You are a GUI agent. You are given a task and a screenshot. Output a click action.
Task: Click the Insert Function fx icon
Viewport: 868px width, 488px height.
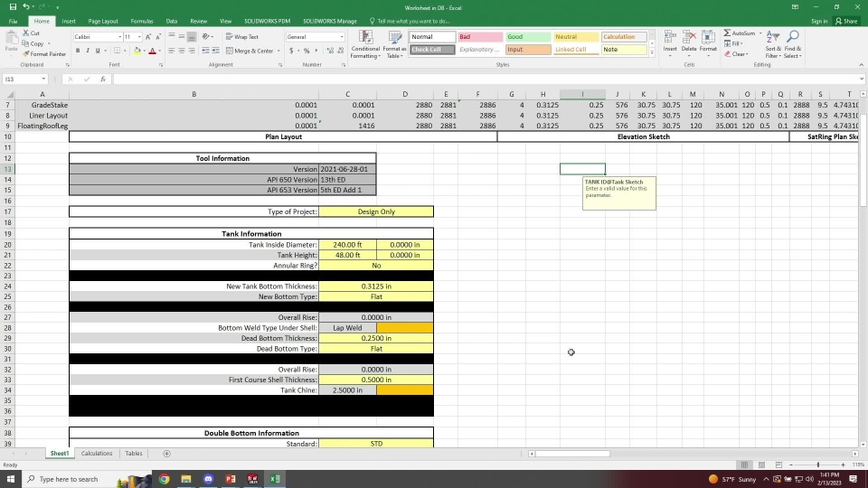tap(103, 80)
